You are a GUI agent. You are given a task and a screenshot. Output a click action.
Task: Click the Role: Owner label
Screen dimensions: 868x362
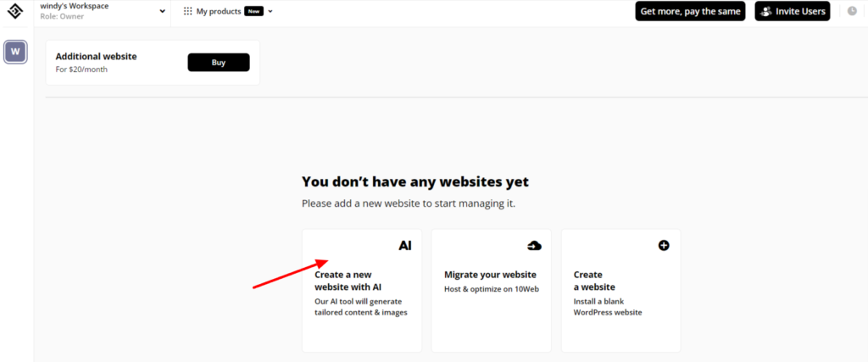click(62, 17)
